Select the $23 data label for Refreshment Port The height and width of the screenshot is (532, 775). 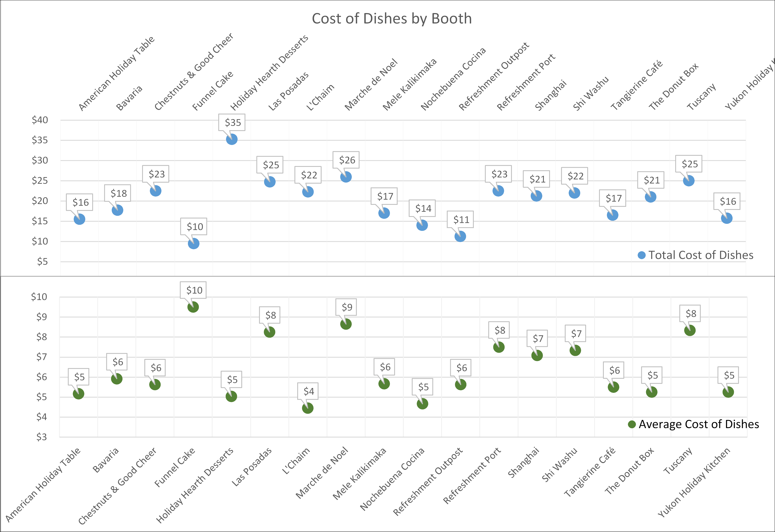point(499,174)
